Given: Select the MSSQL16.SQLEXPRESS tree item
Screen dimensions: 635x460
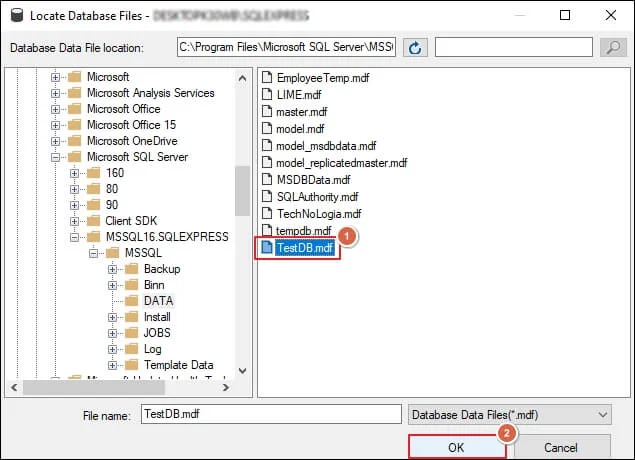Looking at the screenshot, I should click(x=167, y=237).
